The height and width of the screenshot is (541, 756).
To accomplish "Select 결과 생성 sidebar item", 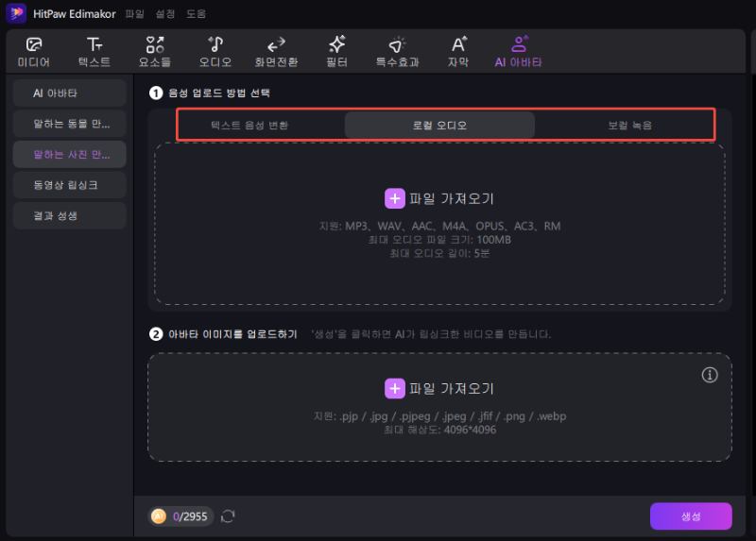I will click(69, 215).
